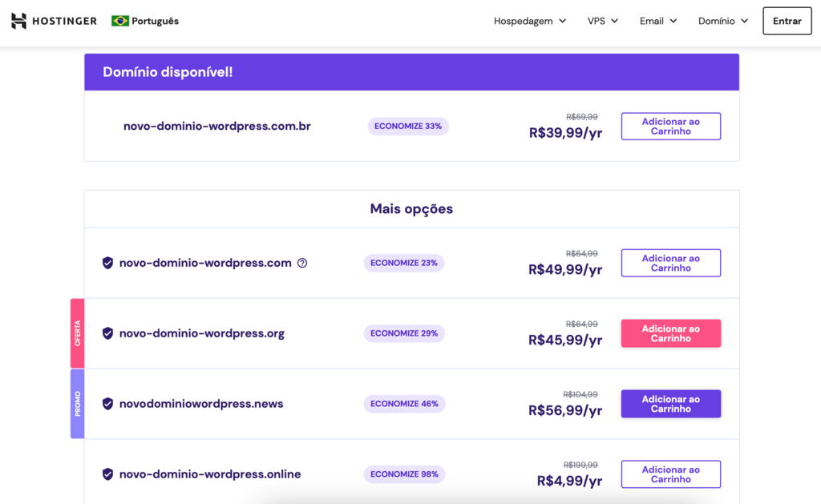Add novo-dominio-wordpress.com.br to cart

(670, 126)
